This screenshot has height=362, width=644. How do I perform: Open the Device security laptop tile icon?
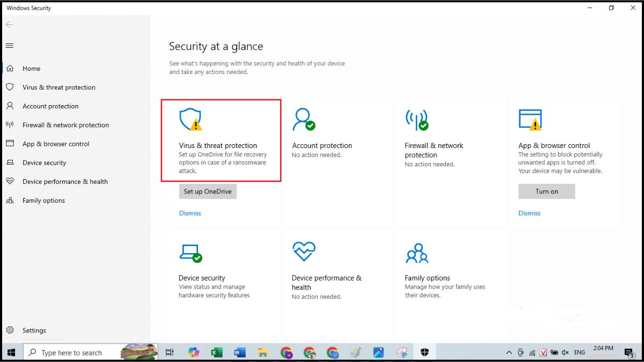[x=191, y=253]
